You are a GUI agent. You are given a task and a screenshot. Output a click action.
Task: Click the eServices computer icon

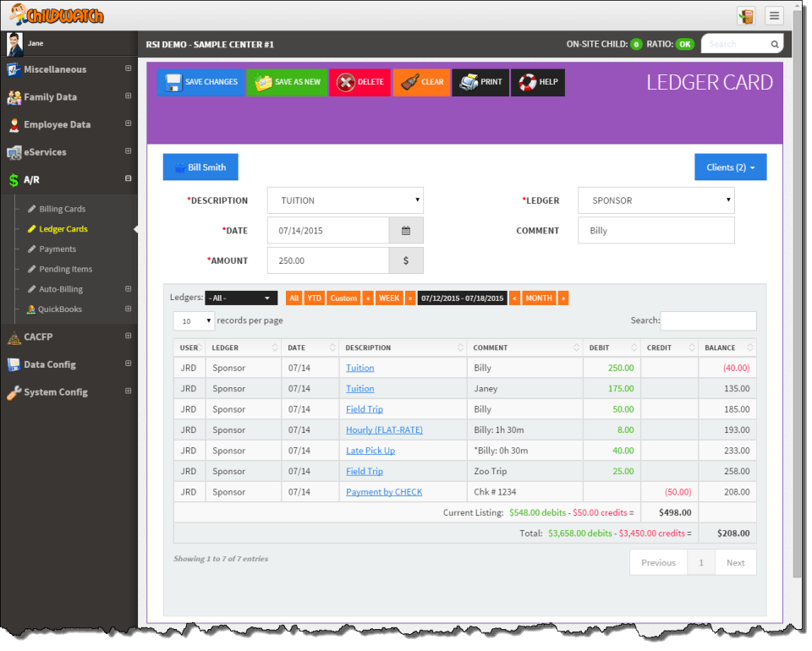click(14, 152)
